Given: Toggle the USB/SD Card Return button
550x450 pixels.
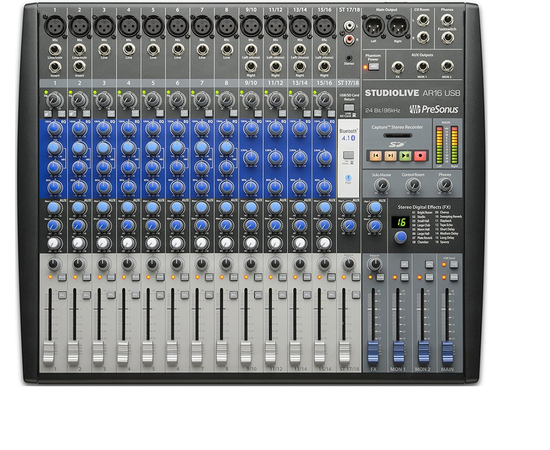Looking at the screenshot, I should 349,107.
